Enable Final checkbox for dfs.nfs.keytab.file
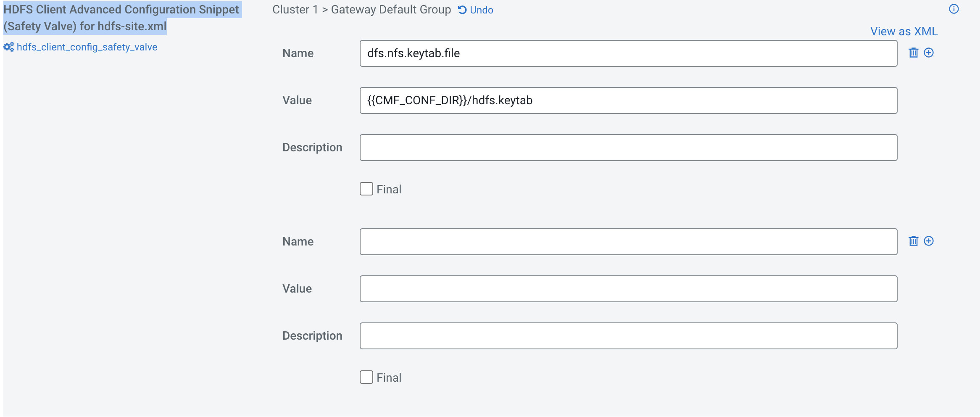 (366, 189)
